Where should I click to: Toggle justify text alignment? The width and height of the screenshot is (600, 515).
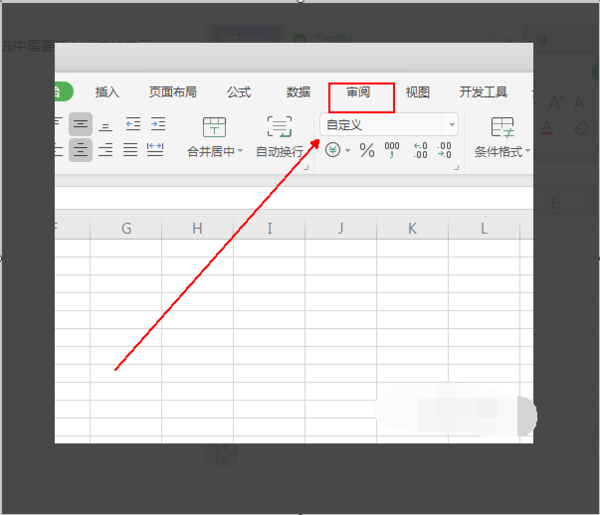point(130,150)
